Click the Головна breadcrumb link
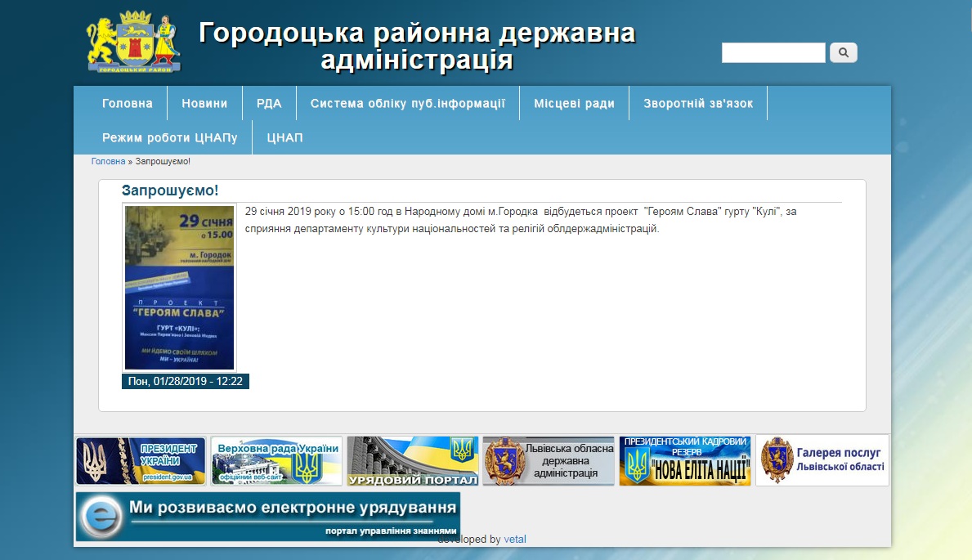This screenshot has width=972, height=560. pos(108,162)
